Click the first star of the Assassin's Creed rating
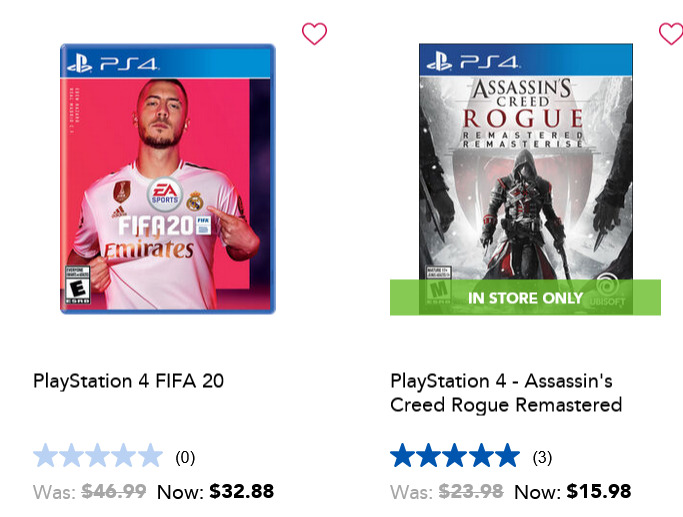Image resolution: width=683 pixels, height=517 pixels. [402, 455]
